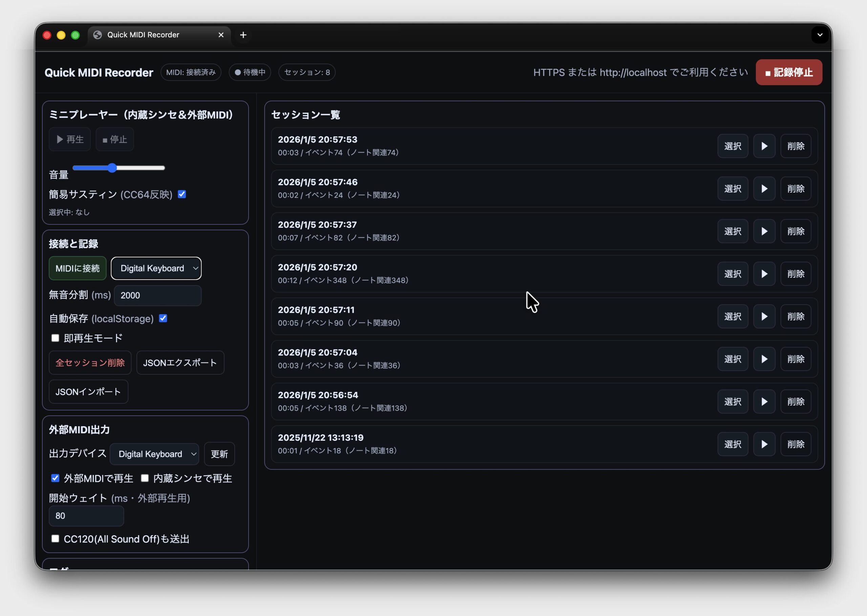Expand the browser tab list chevron
The image size is (867, 616).
(x=820, y=35)
